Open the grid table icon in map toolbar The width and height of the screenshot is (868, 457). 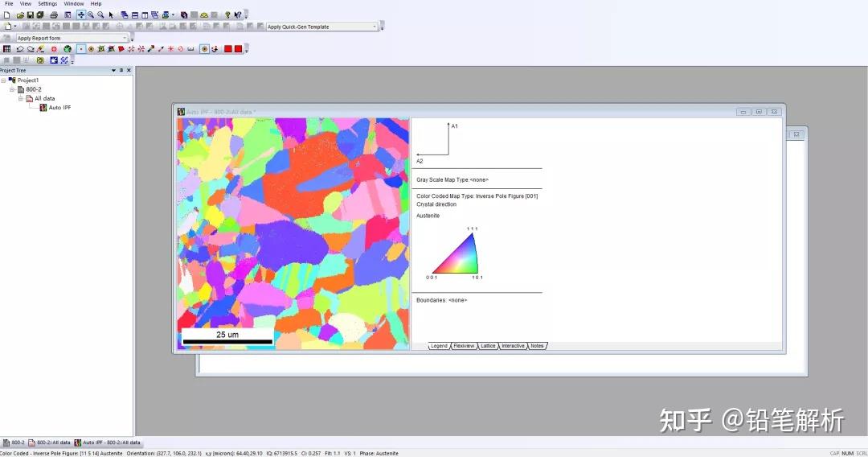tap(6, 49)
